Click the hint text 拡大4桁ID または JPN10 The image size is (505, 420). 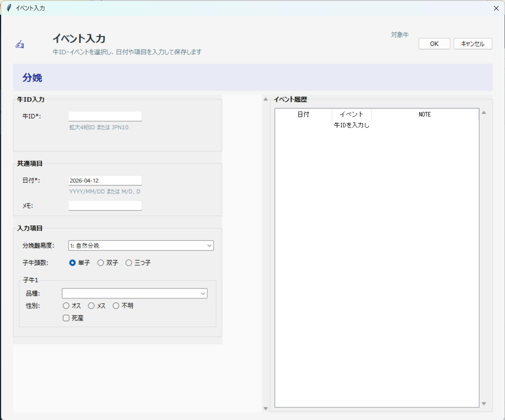99,127
